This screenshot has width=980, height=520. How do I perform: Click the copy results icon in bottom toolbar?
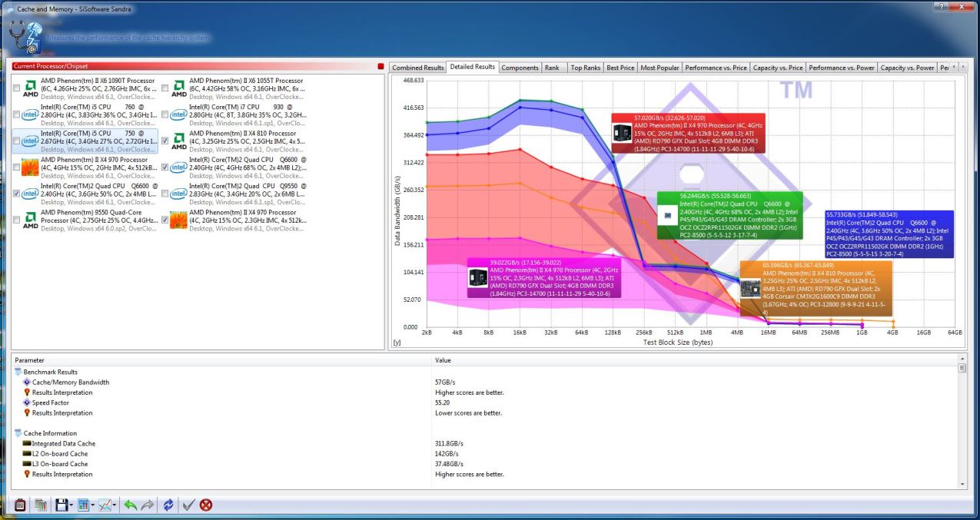coord(41,505)
